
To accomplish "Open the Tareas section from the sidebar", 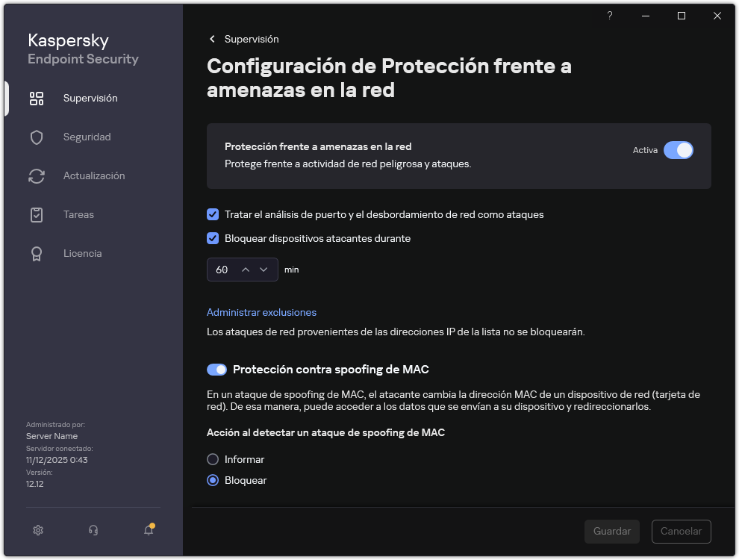I will (x=78, y=214).
